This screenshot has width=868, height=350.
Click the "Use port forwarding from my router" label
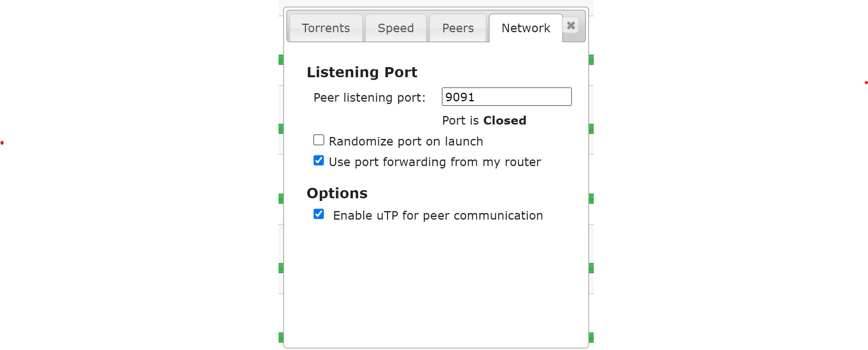(x=434, y=162)
